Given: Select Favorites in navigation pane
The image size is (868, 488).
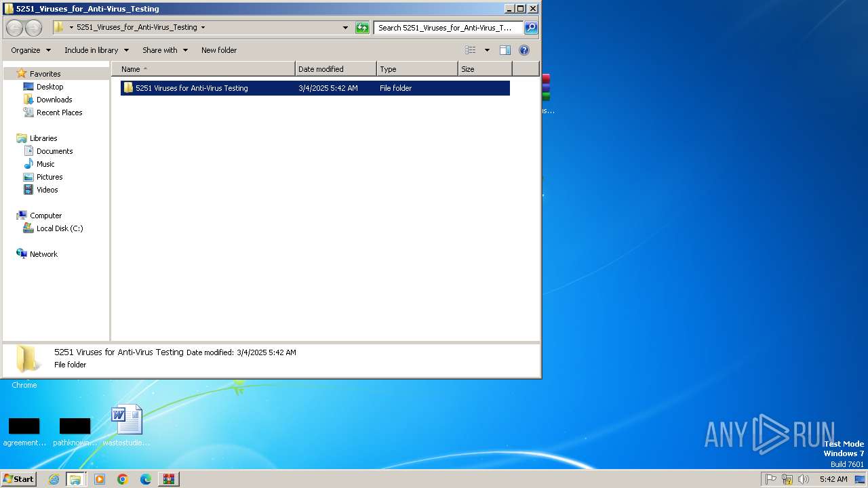Looking at the screenshot, I should coord(45,74).
